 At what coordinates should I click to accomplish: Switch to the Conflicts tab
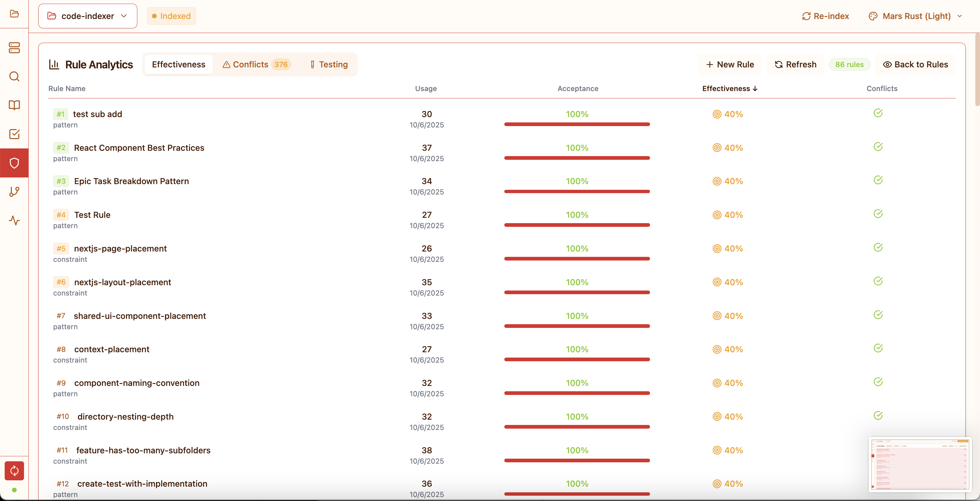tap(256, 64)
